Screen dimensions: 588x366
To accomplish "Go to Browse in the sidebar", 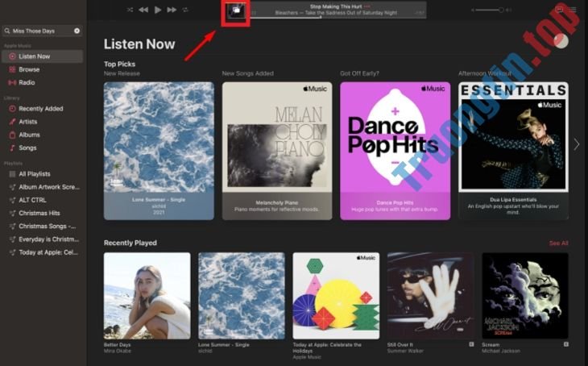I will pyautogui.click(x=29, y=69).
